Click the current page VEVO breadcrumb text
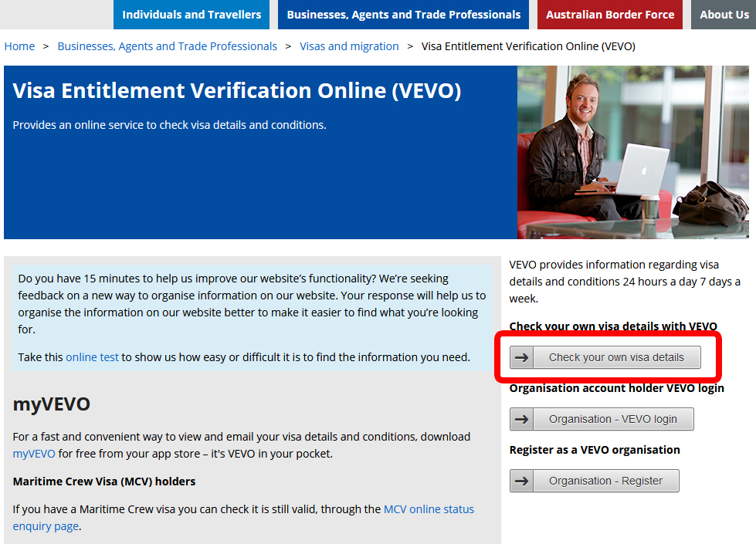Image resolution: width=756 pixels, height=544 pixels. [528, 46]
